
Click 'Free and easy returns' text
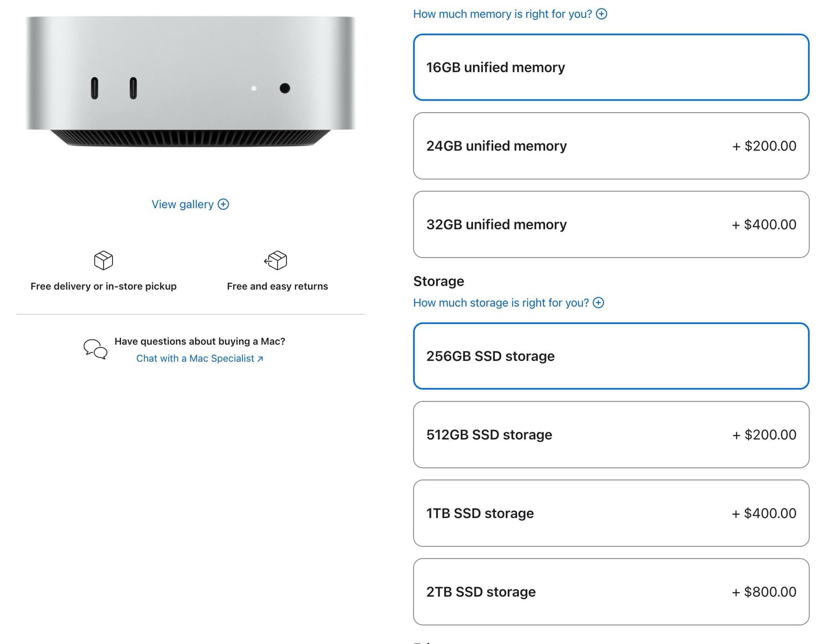pos(277,286)
